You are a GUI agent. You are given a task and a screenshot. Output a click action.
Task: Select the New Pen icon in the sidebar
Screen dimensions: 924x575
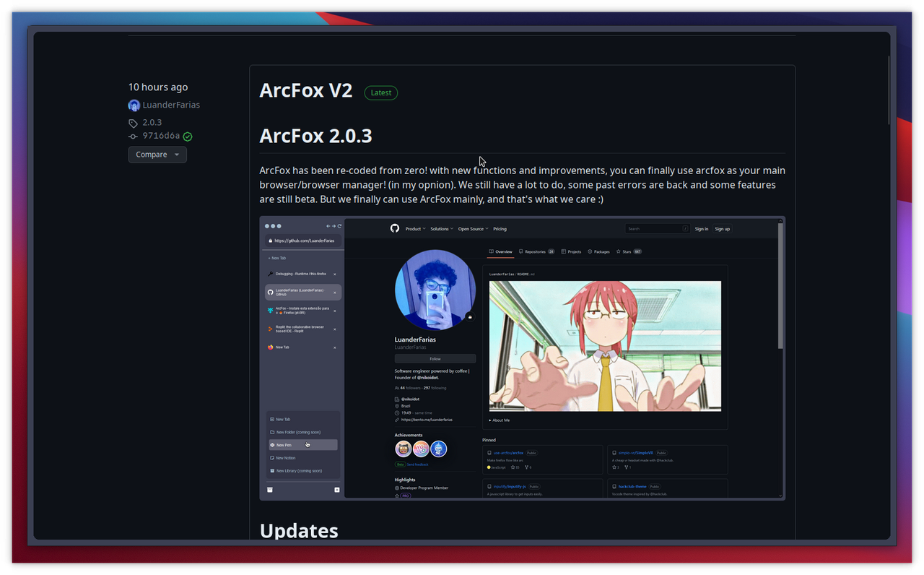pos(272,445)
